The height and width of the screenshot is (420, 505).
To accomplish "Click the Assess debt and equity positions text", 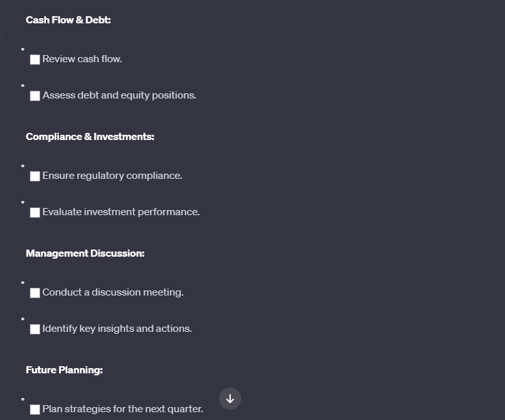I will point(119,95).
